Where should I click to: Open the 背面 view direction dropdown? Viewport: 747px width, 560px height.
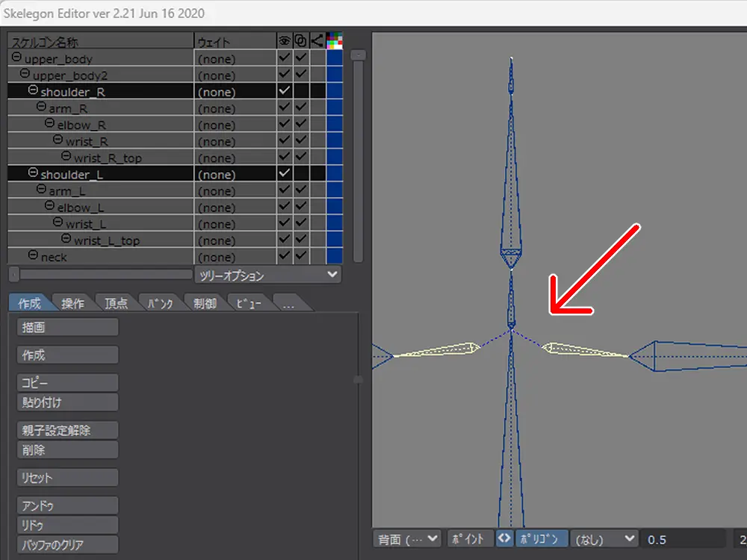(407, 538)
